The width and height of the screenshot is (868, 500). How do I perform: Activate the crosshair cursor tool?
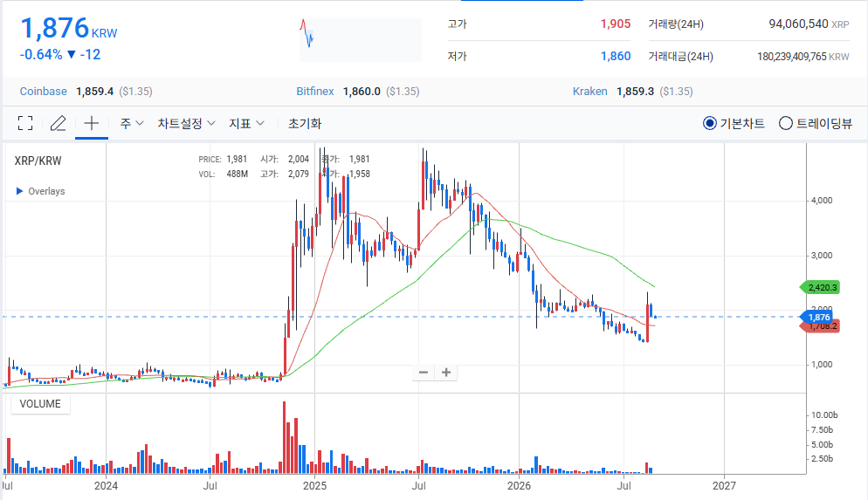(x=92, y=123)
